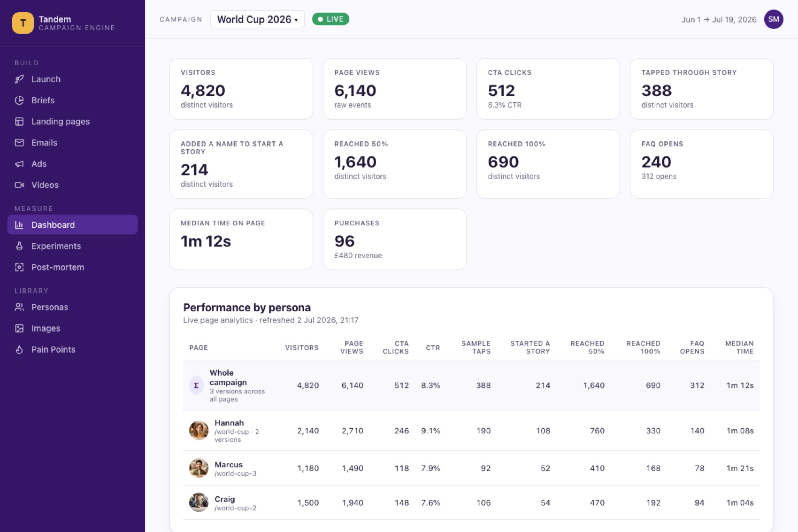Click the Dashboard bar-chart icon

pos(19,225)
